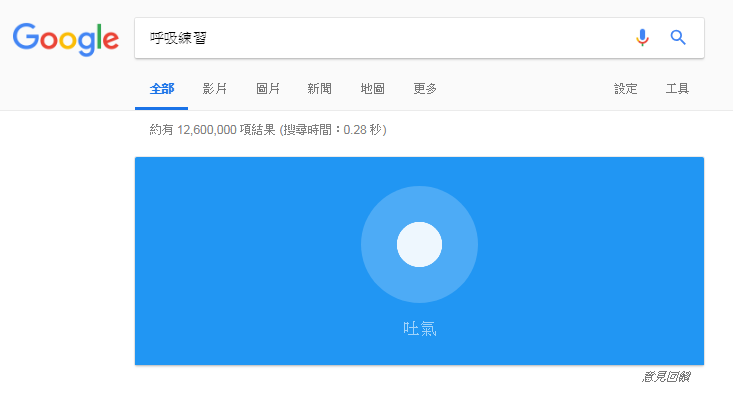Image resolution: width=733 pixels, height=400 pixels.
Task: Switch to the 圖片 tab
Action: tap(268, 89)
